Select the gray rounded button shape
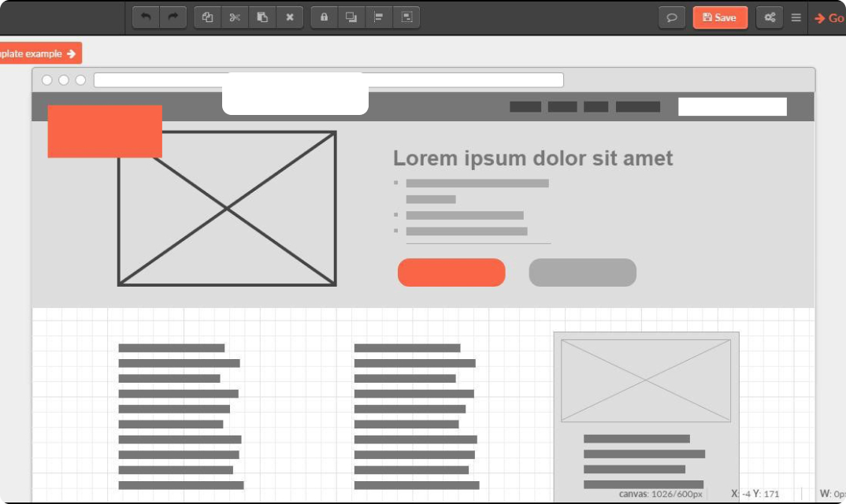 pyautogui.click(x=582, y=272)
